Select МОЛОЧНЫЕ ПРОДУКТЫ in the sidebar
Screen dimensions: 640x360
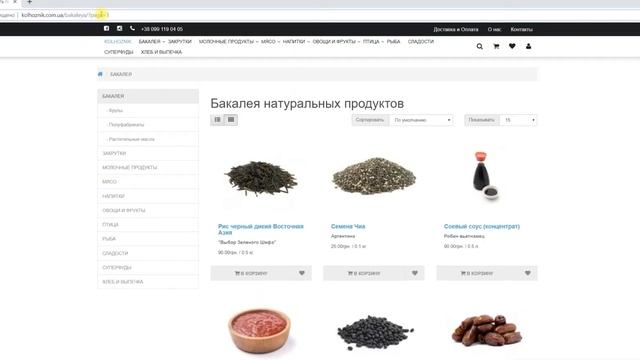[x=148, y=168]
